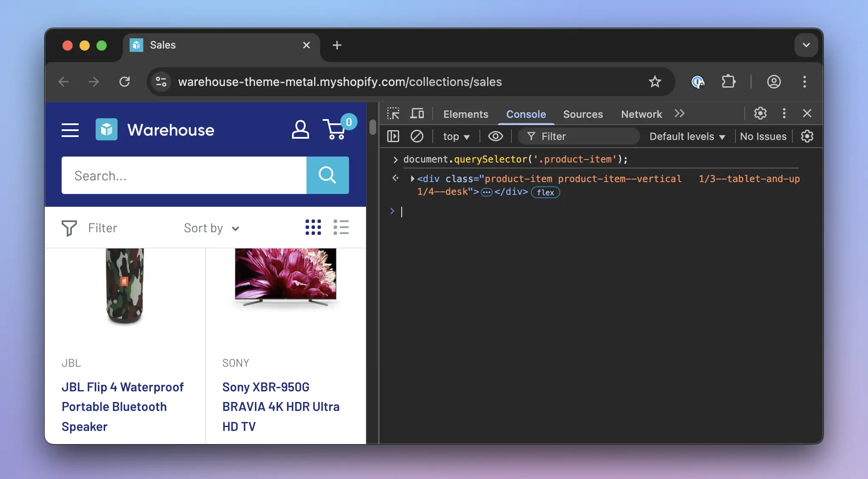Toggle the console sidebar panel
Image resolution: width=868 pixels, height=479 pixels.
click(393, 136)
